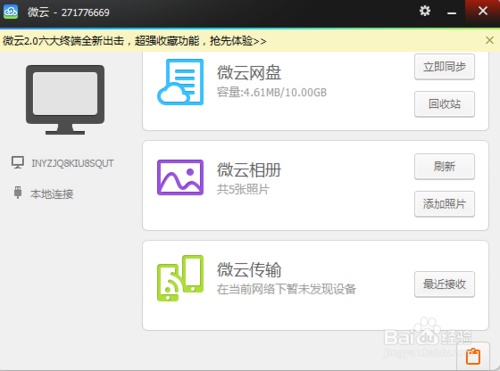The image size is (500, 371).
Task: Click the 微云网盘 document cloud icon
Action: pos(180,82)
